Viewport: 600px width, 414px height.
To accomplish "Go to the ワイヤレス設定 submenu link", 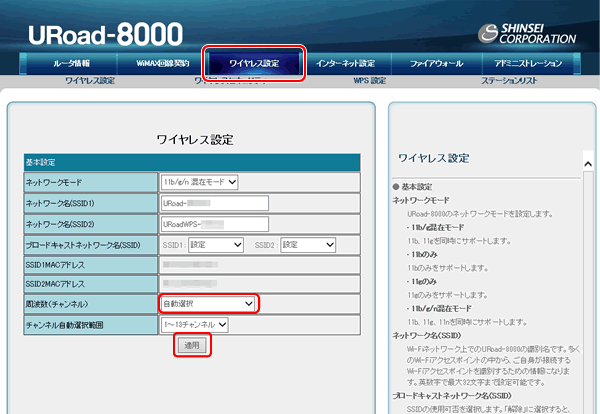I will [x=90, y=81].
